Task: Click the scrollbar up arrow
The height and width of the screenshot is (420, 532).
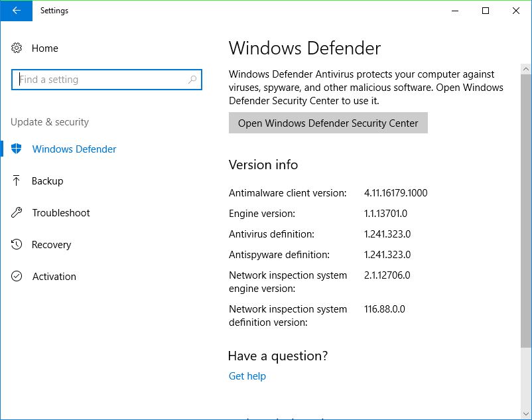Action: (526, 69)
